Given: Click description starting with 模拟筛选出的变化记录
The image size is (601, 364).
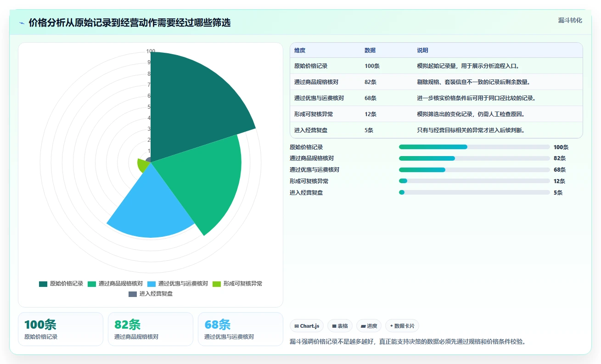Looking at the screenshot, I should (x=471, y=114).
